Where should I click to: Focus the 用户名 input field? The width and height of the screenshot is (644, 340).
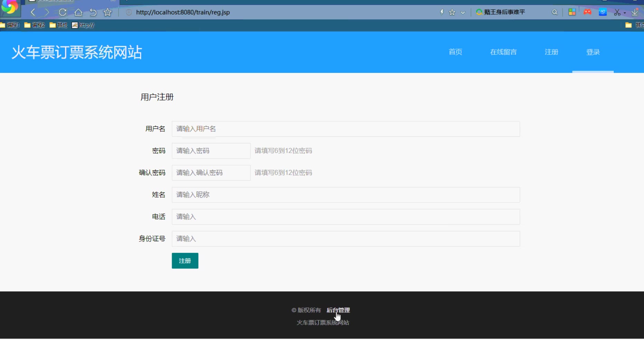[x=346, y=129]
